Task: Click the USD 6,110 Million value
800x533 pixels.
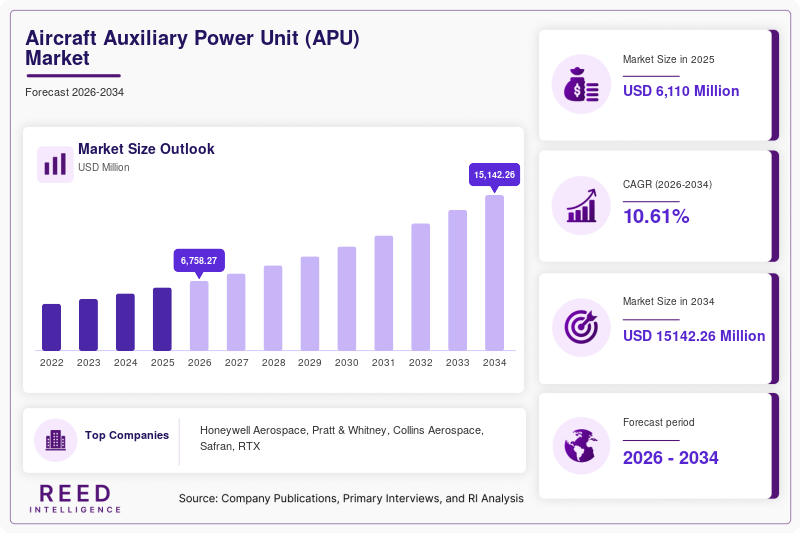Action: (x=681, y=91)
